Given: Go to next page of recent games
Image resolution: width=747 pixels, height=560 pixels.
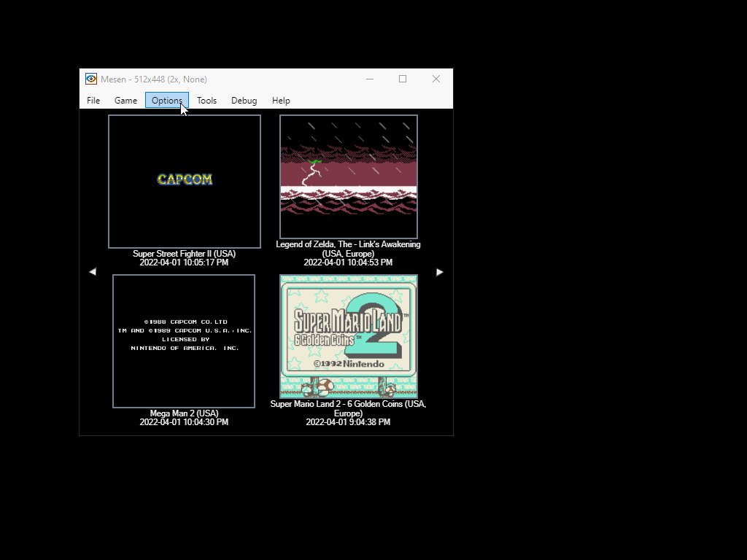Looking at the screenshot, I should point(440,272).
